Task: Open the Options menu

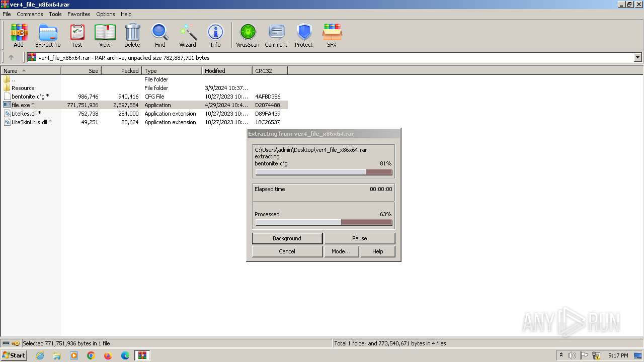Action: pos(106,14)
